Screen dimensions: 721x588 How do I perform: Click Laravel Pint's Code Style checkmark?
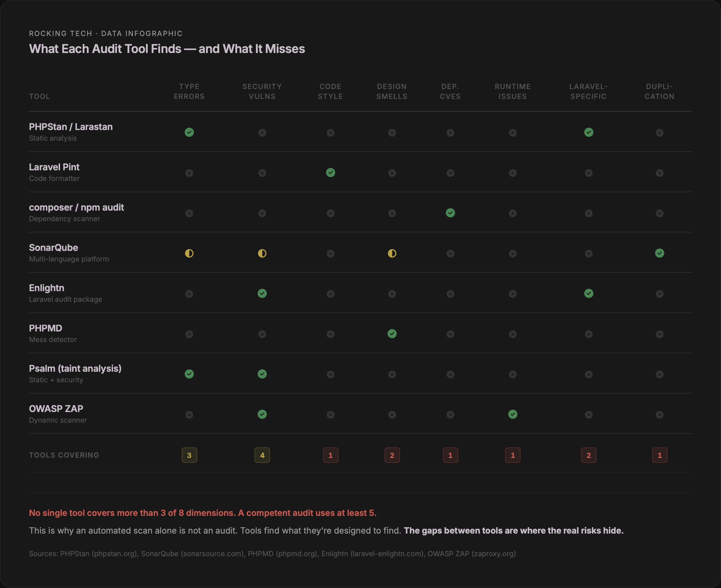(x=330, y=173)
